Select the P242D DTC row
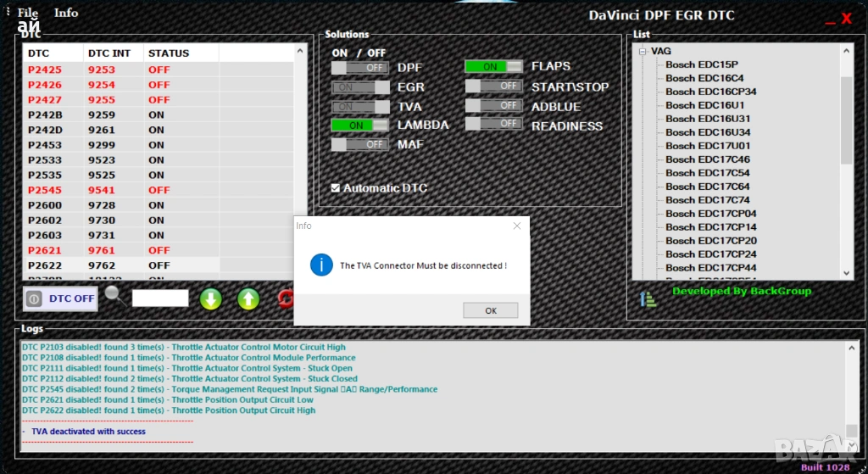 click(x=159, y=130)
